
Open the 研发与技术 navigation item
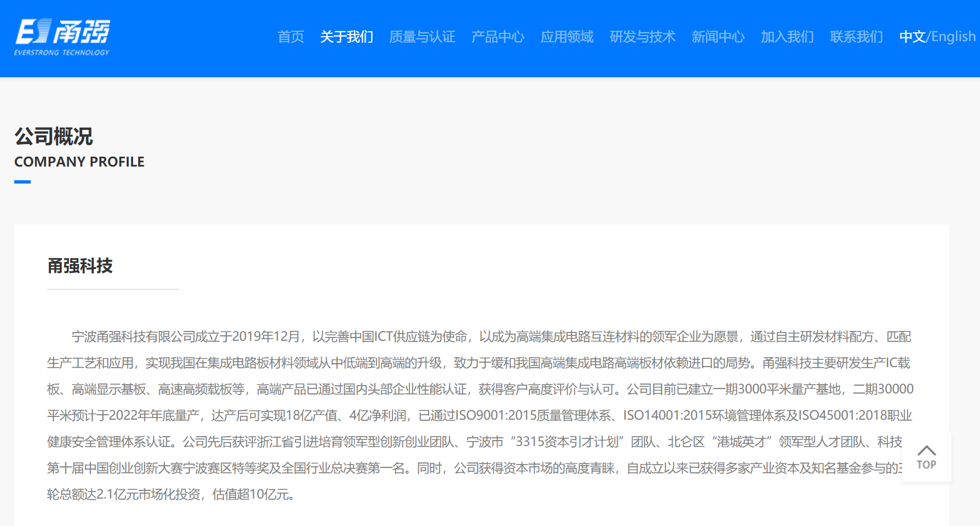coord(642,37)
